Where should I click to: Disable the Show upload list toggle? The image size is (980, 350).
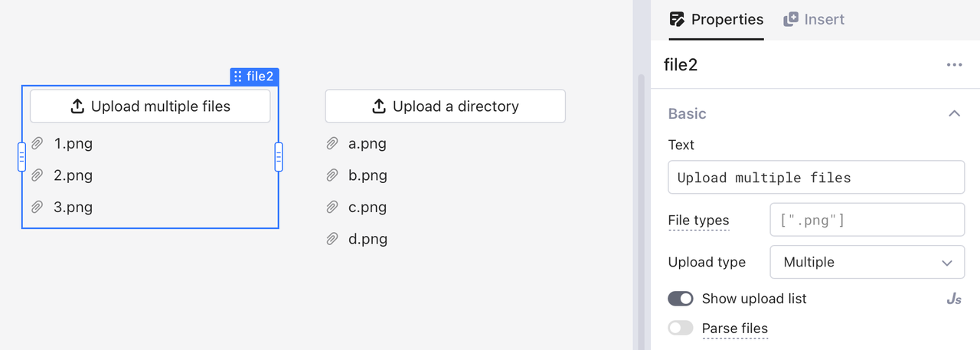681,299
